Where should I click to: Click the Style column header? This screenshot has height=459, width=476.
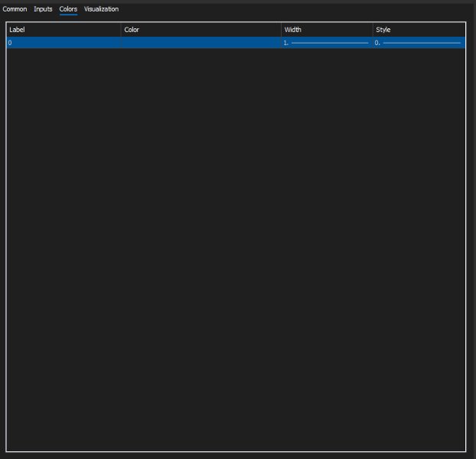click(x=419, y=30)
